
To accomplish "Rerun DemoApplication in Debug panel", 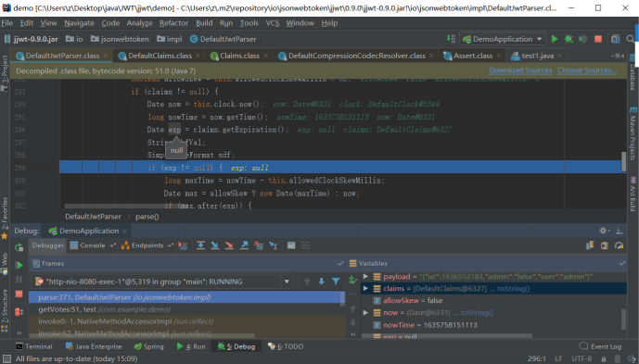I will [19, 247].
